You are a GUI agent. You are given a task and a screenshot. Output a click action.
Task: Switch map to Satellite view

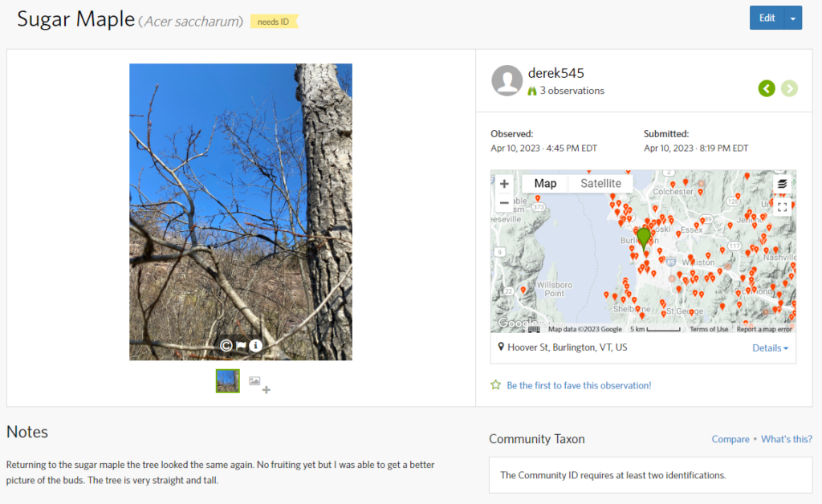pos(600,184)
